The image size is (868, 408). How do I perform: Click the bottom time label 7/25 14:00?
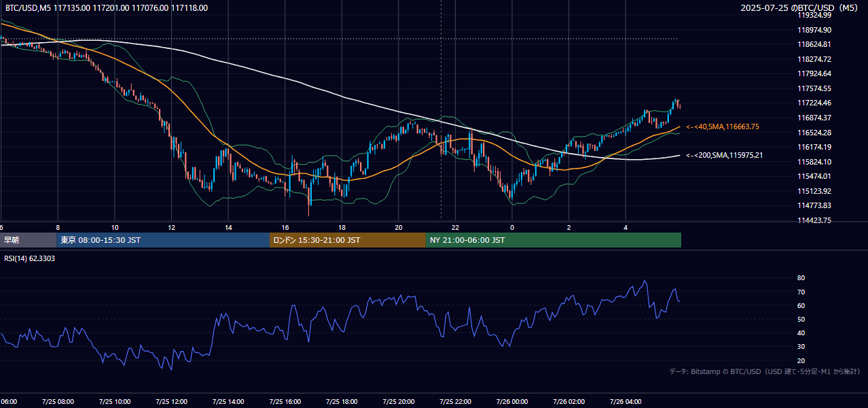[228, 401]
